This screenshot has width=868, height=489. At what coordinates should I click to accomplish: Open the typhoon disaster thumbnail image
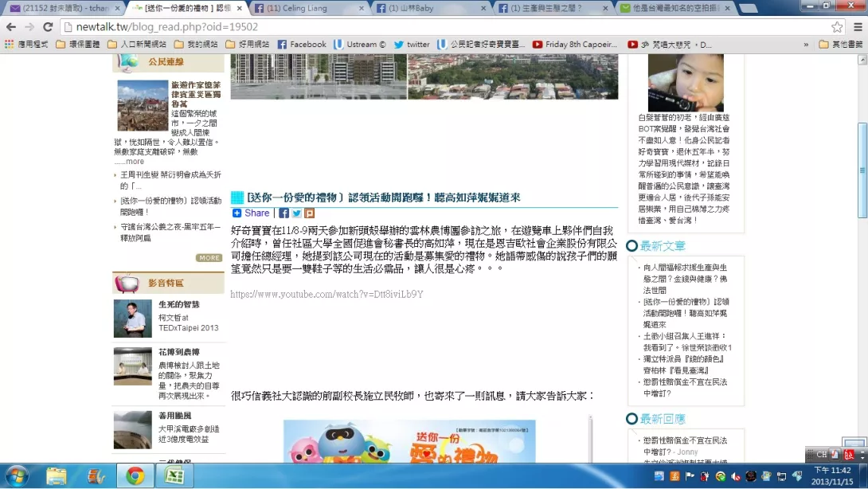[143, 105]
